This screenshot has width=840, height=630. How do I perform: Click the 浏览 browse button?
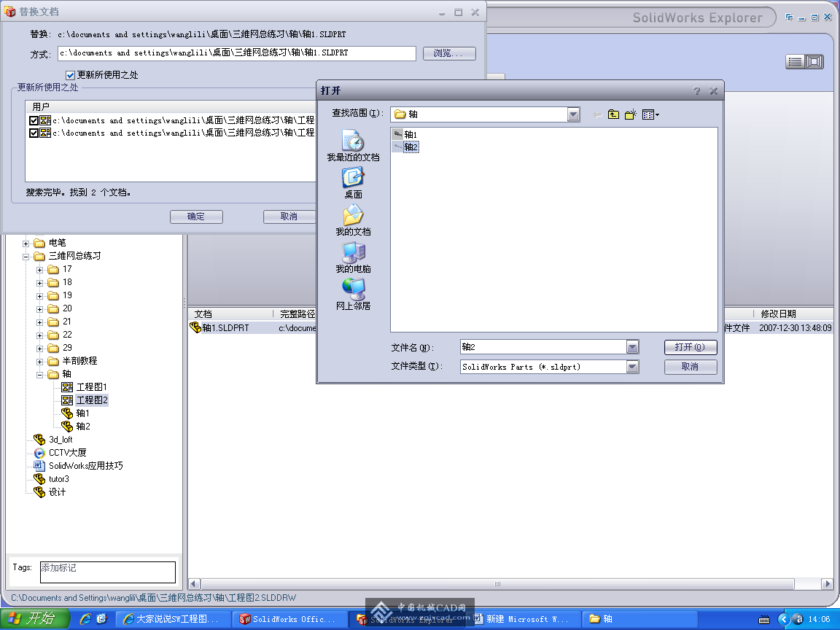coord(449,53)
